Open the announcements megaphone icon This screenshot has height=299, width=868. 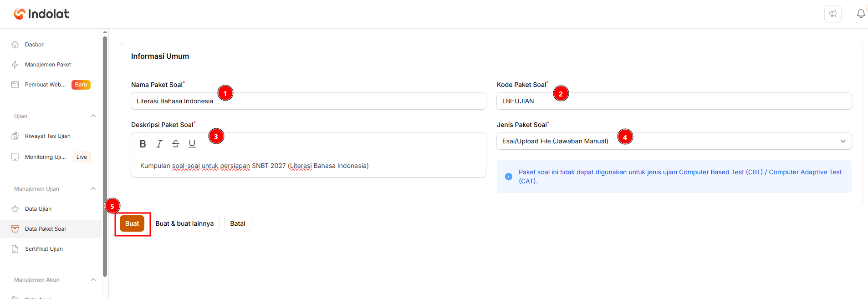click(x=833, y=14)
